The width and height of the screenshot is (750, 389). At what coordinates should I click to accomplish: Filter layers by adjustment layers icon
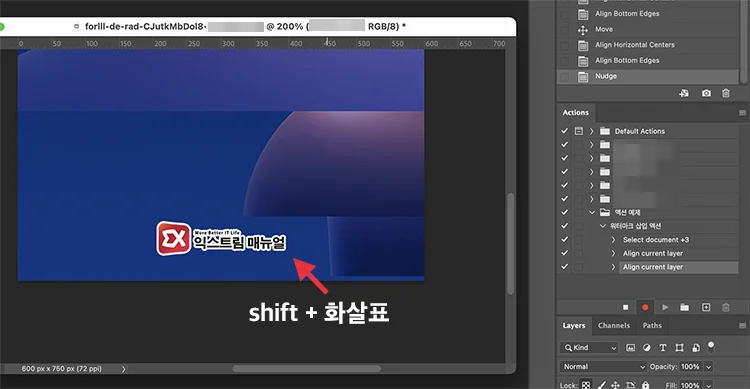[x=647, y=348]
